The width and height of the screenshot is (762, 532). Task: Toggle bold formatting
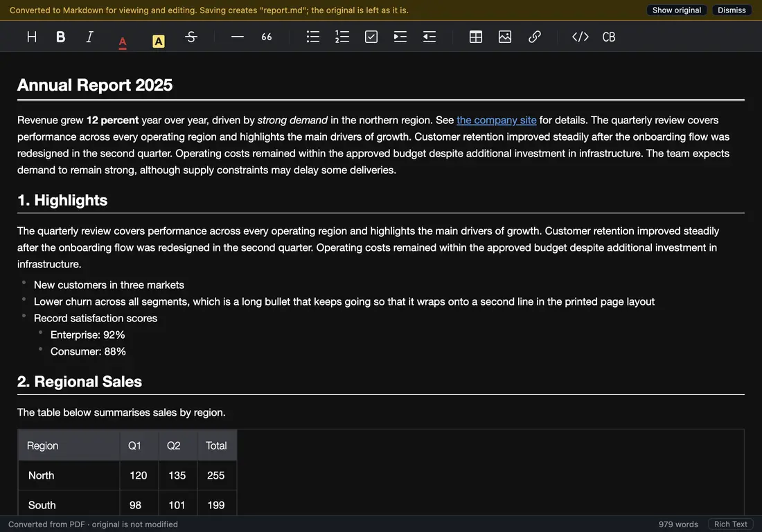click(x=61, y=37)
